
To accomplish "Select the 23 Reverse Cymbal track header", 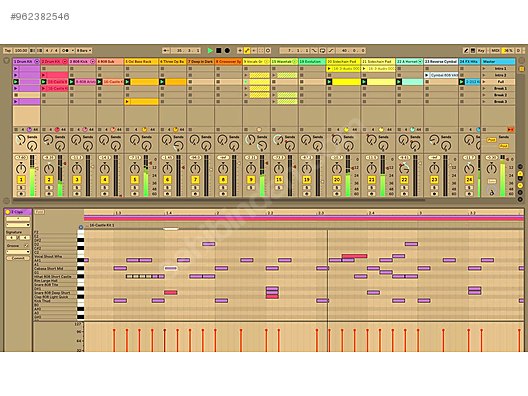I will 441,62.
